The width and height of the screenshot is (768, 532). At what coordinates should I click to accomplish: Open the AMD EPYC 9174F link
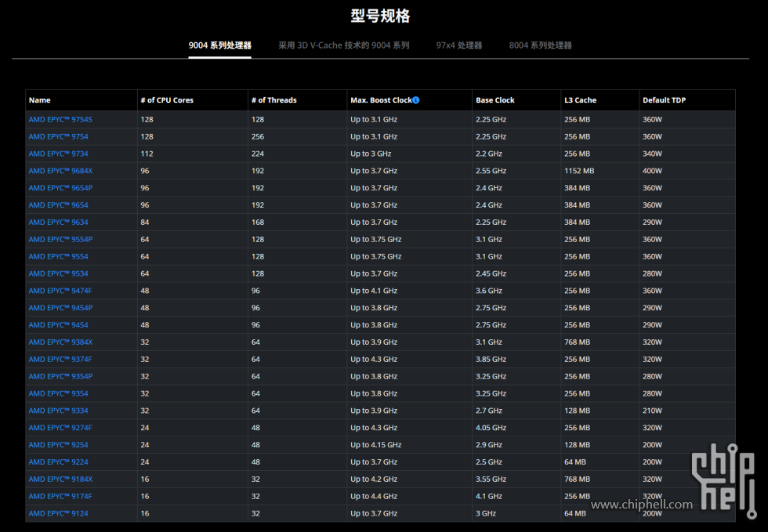[x=60, y=497]
